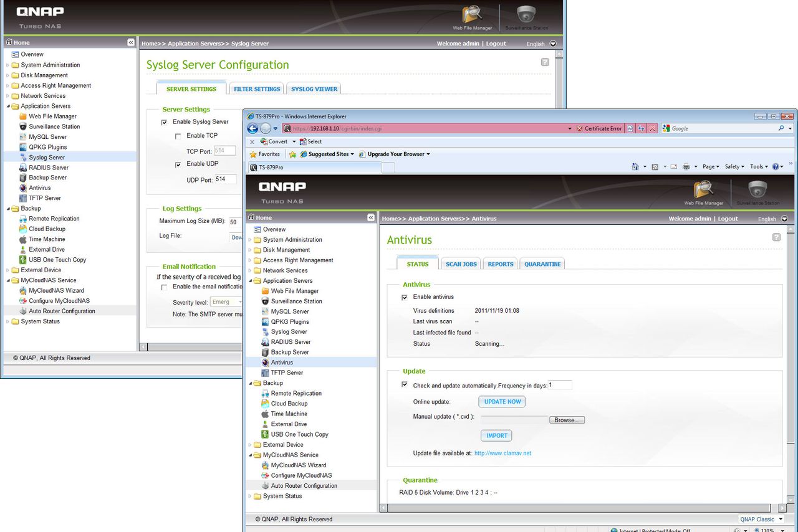
Task: Collapse the back window sidebar with double-arrow icon
Action: (x=130, y=42)
